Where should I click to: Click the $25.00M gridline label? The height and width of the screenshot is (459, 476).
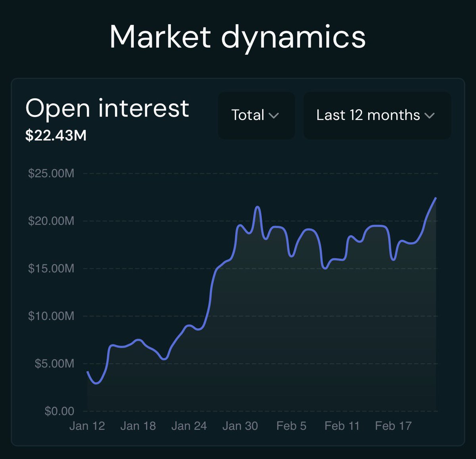click(x=51, y=173)
